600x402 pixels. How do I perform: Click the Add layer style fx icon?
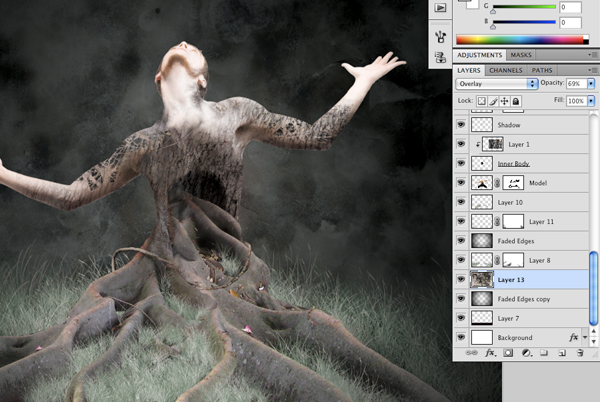coord(491,353)
